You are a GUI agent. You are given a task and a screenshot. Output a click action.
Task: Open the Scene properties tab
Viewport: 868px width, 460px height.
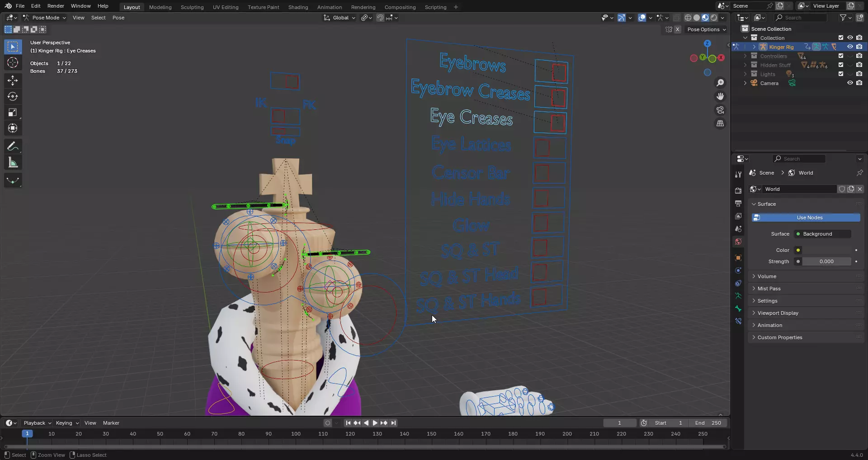738,229
